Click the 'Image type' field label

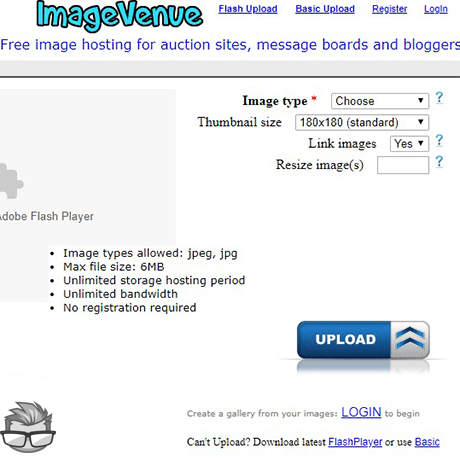(x=275, y=101)
